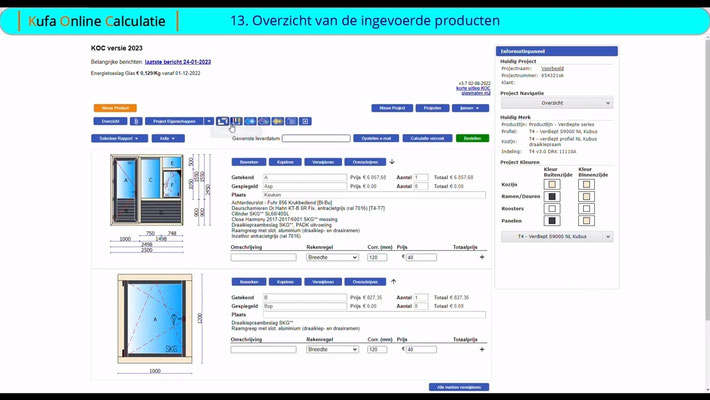Add extra line with plus for product B
Image resolution: width=710 pixels, height=400 pixels.
(482, 350)
